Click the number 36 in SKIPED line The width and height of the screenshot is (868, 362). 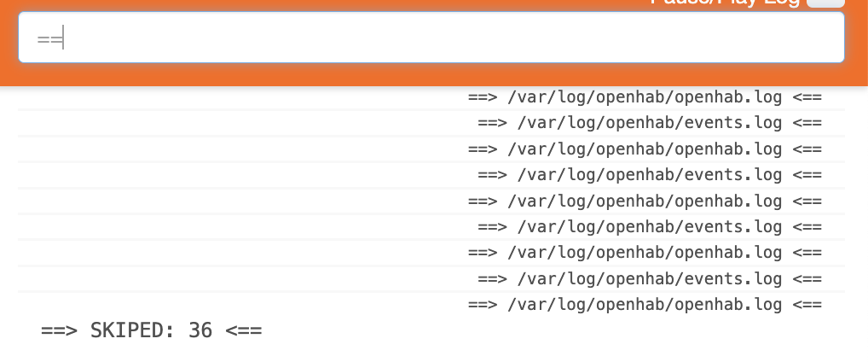[x=200, y=331]
